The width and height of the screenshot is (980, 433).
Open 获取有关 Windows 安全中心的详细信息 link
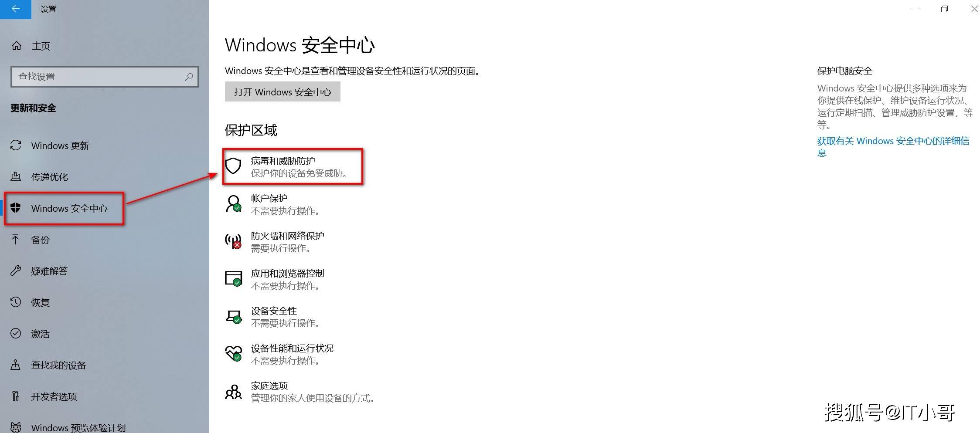point(893,147)
